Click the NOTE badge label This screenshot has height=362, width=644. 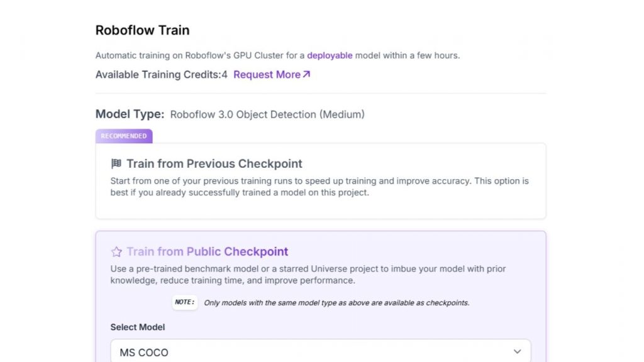tap(185, 302)
